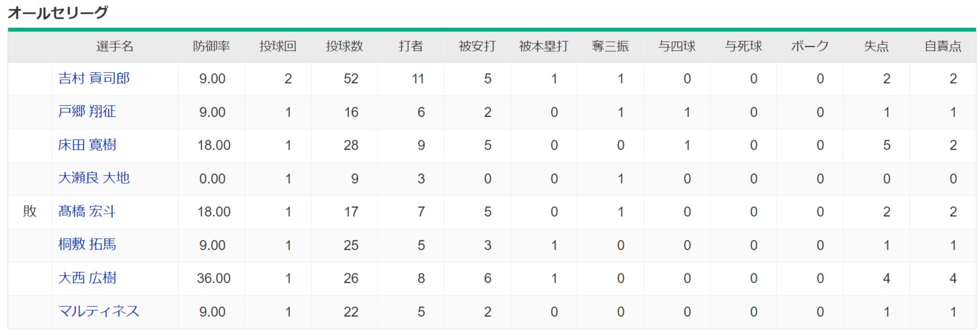
Task: Open player page for 大西 広樹
Action: click(x=87, y=278)
